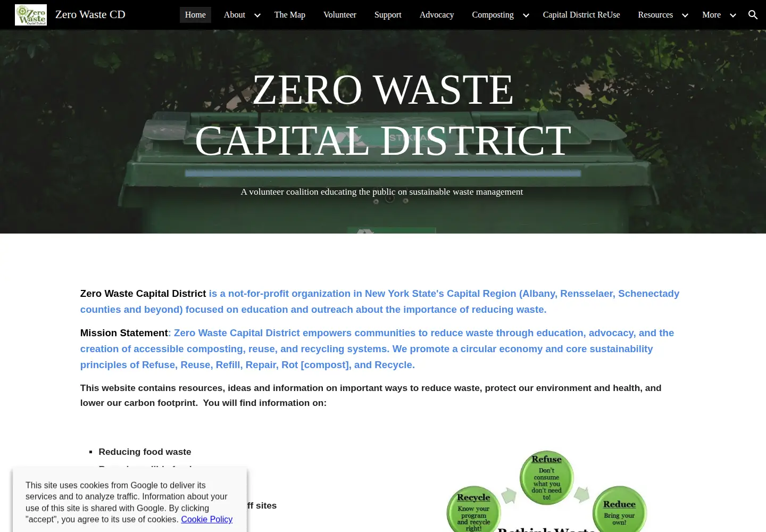The height and width of the screenshot is (532, 766).
Task: Click 'This website contains resources' paragraph
Action: point(371,395)
